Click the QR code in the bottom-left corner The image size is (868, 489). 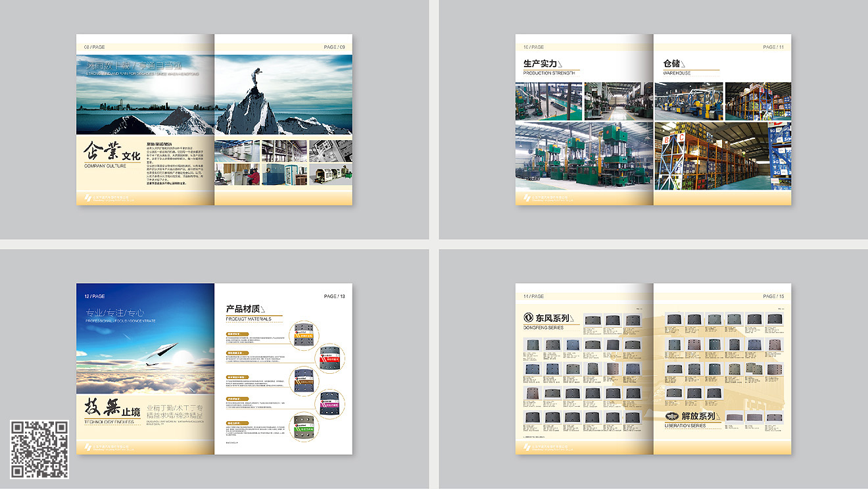coord(40,449)
